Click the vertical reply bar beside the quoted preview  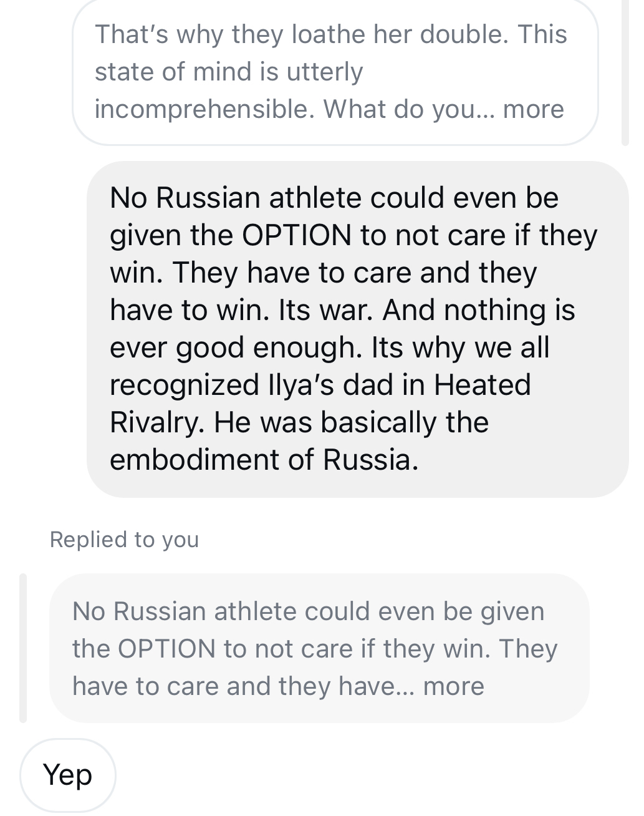[23, 648]
